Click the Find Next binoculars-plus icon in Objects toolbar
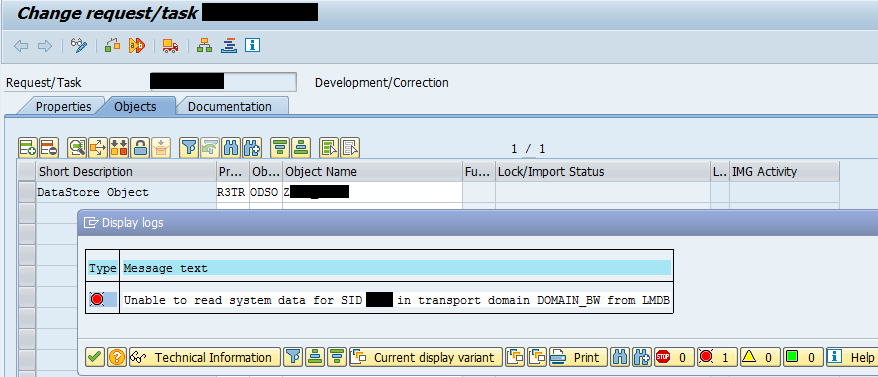The image size is (878, 377). (x=251, y=148)
